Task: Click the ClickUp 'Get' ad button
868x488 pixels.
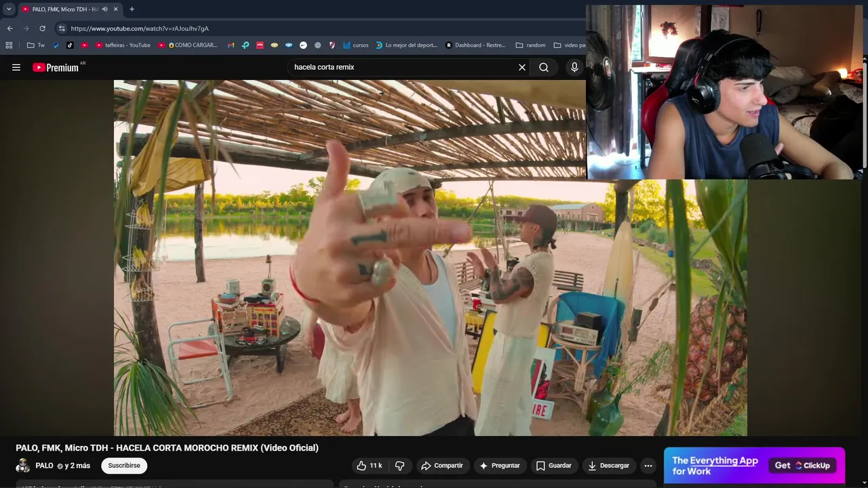Action: 802,466
